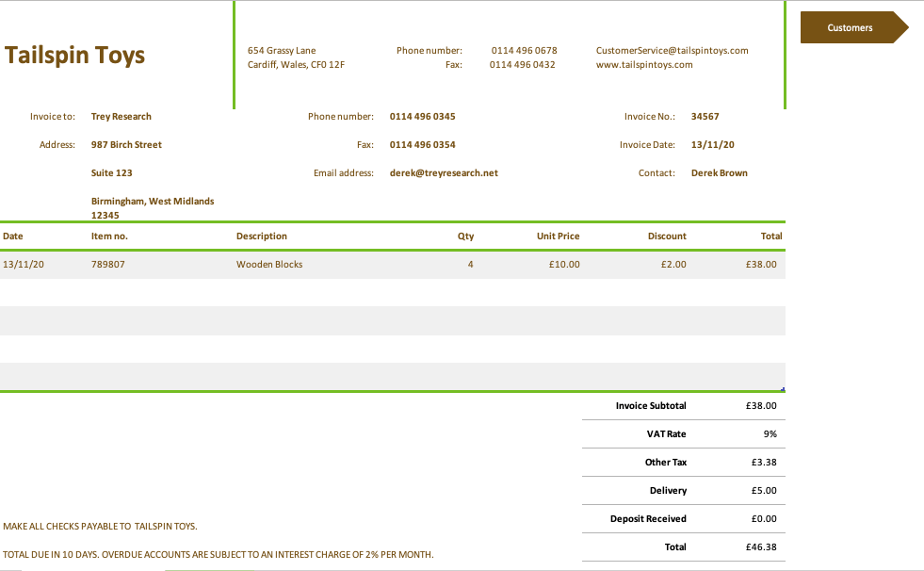Click the 'Invoice No.:' label
Image resolution: width=924 pixels, height=571 pixels.
[649, 117]
